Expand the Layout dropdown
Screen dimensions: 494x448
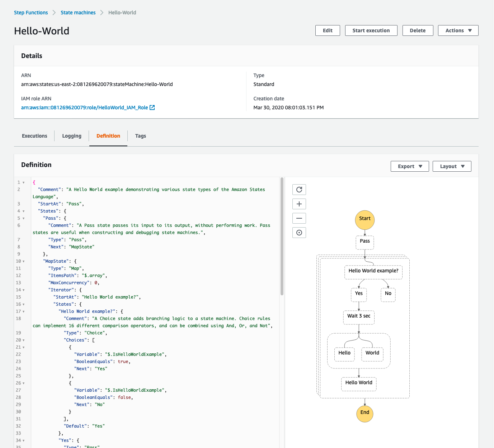click(x=452, y=166)
